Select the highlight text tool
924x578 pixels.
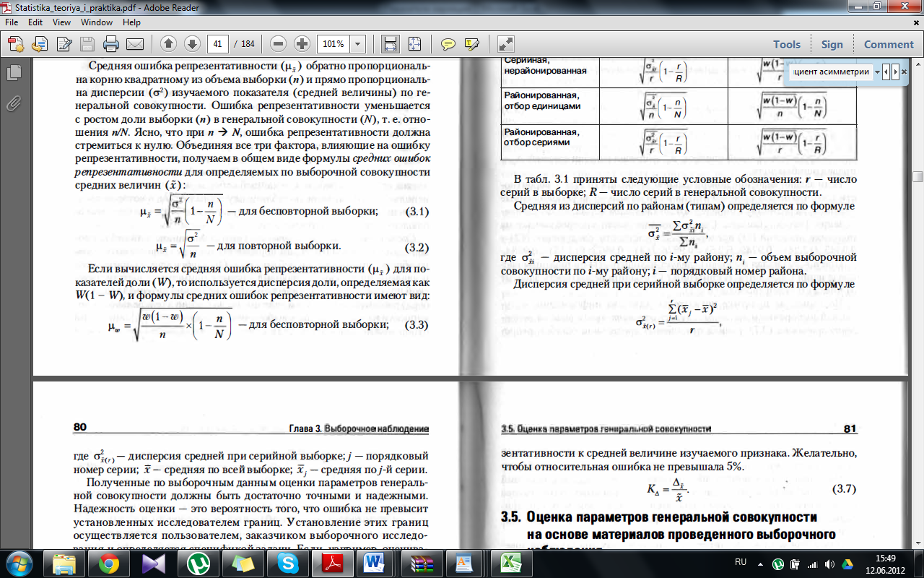pos(472,44)
